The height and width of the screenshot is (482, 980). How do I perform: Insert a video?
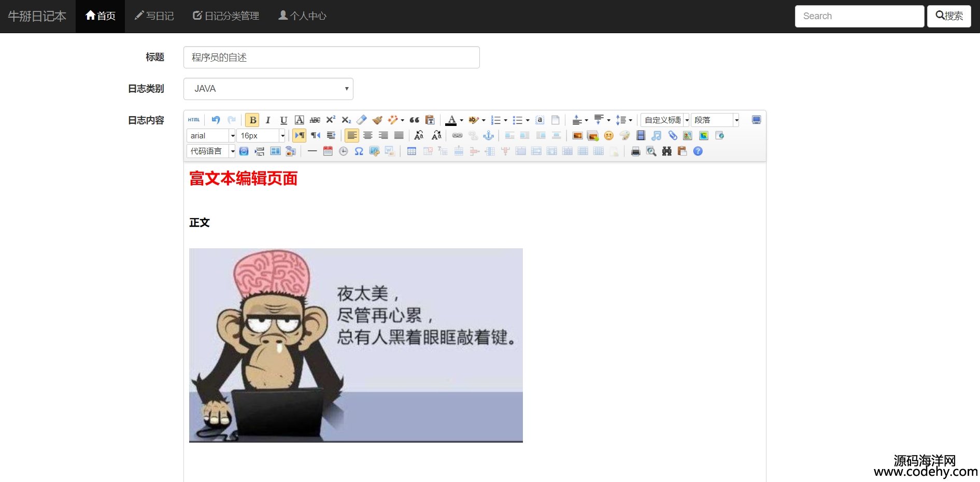coord(641,136)
